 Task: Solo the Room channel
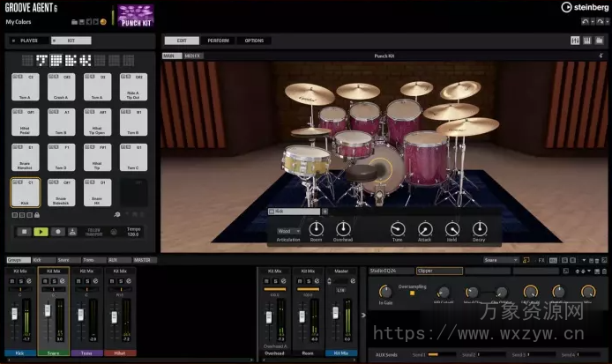(x=309, y=281)
